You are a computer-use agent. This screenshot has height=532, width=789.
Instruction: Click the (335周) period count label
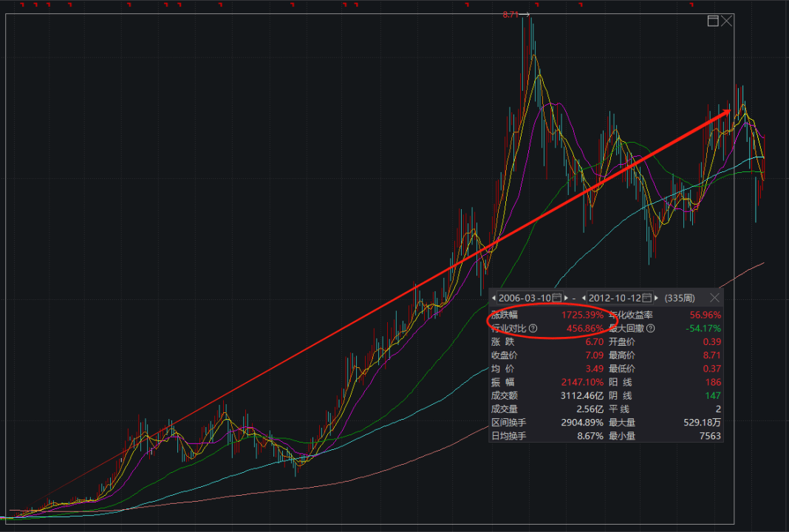point(680,298)
